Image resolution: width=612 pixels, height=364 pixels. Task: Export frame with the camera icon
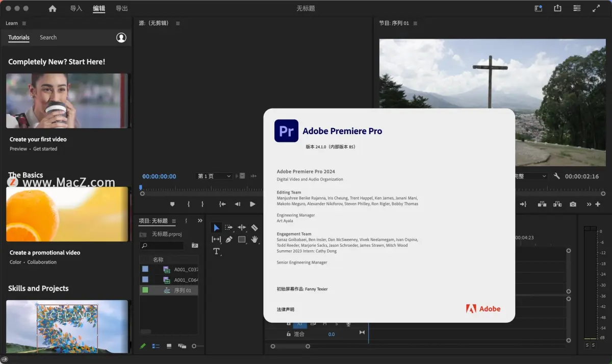coord(573,204)
